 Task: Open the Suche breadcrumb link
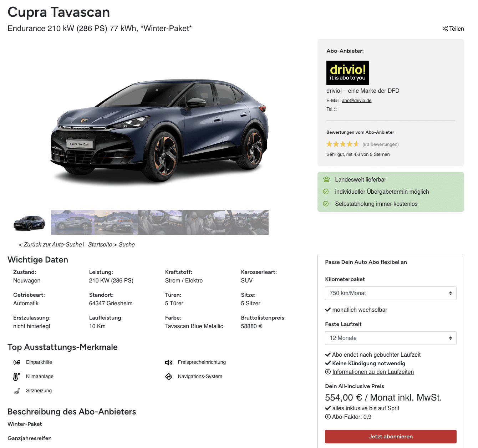coord(127,244)
